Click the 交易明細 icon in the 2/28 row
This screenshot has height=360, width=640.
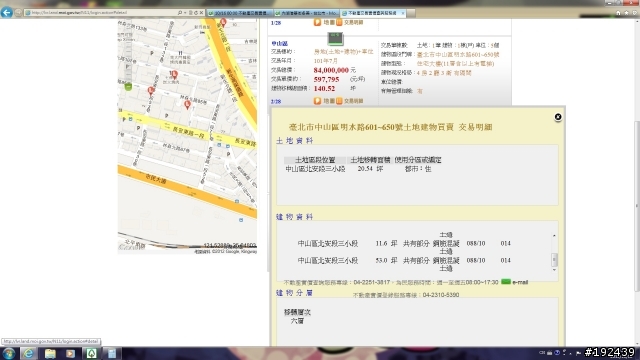pyautogui.click(x=339, y=101)
